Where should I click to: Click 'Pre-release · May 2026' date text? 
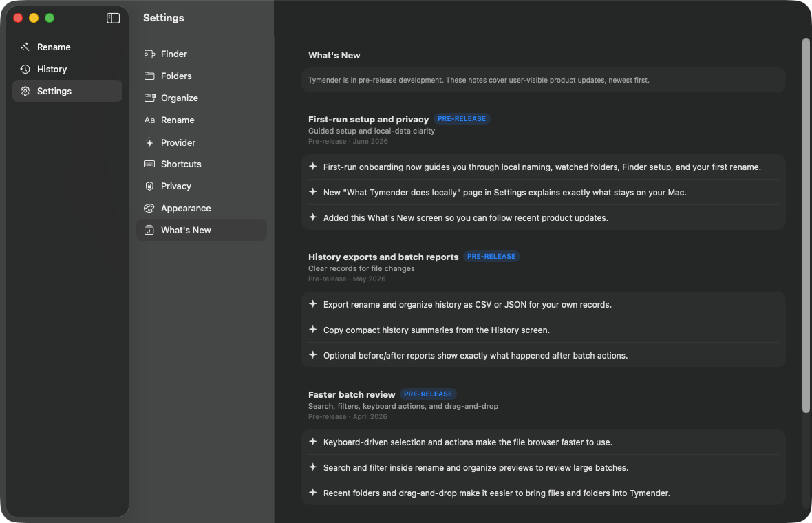347,279
